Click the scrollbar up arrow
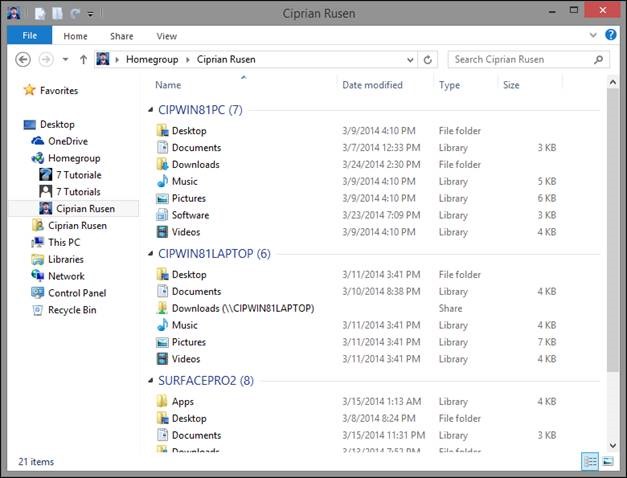 point(613,82)
